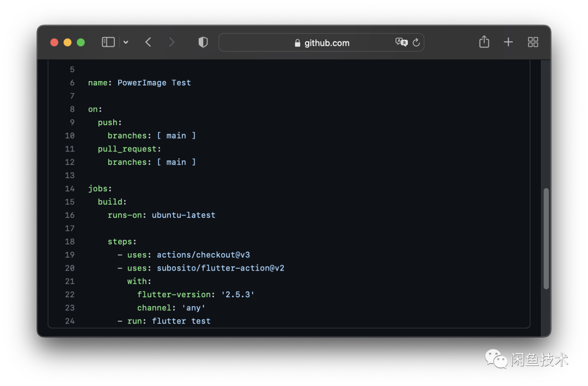Image resolution: width=588 pixels, height=386 pixels.
Task: Select line number 6
Action: [72, 83]
